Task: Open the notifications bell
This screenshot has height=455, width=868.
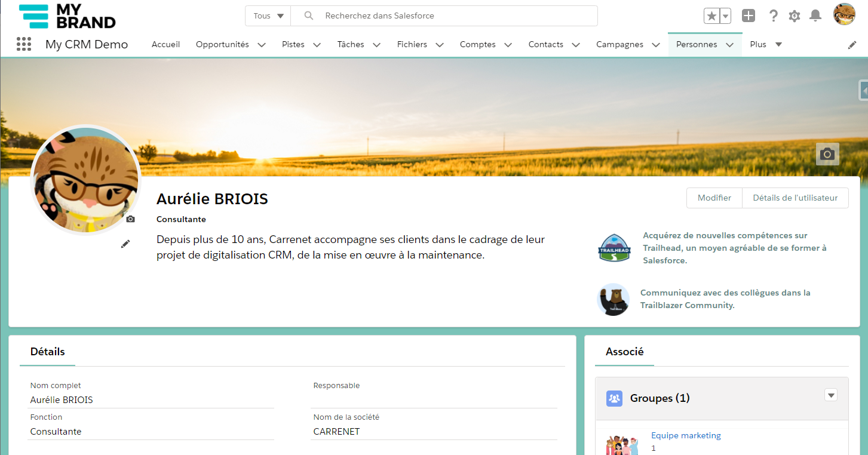Action: click(x=815, y=16)
